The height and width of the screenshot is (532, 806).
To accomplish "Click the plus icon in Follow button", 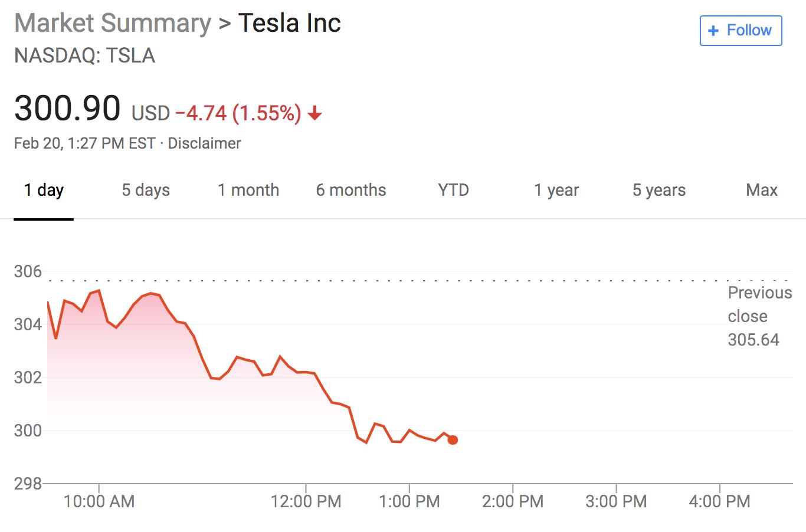I will [x=713, y=31].
